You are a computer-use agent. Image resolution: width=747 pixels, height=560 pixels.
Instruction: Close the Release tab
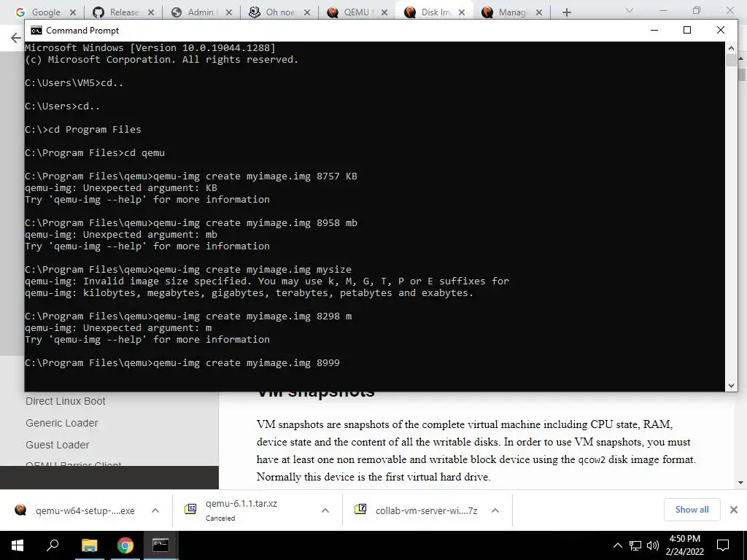[150, 12]
